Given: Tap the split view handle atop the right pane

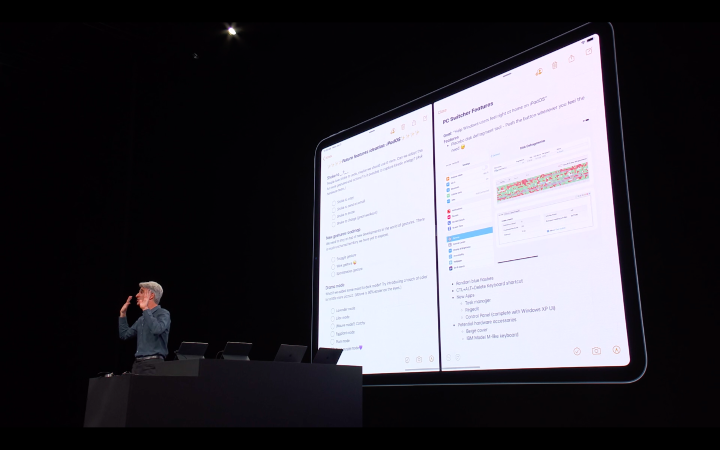Looking at the screenshot, I should pos(507,75).
